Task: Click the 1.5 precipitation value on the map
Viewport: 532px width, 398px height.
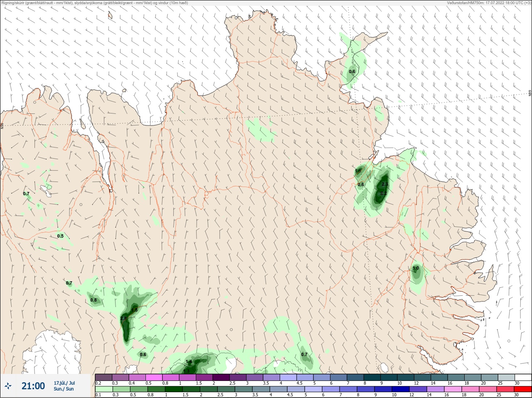Action: point(134,310)
